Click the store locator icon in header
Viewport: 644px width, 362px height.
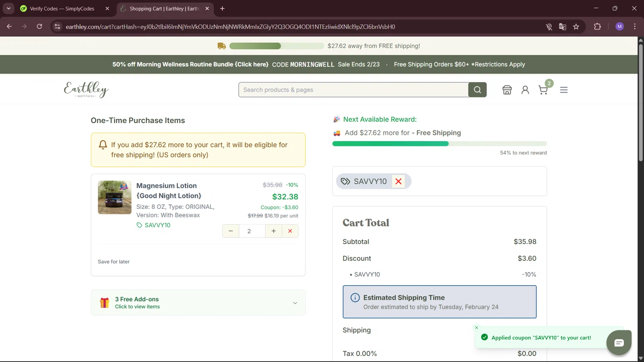pyautogui.click(x=507, y=90)
